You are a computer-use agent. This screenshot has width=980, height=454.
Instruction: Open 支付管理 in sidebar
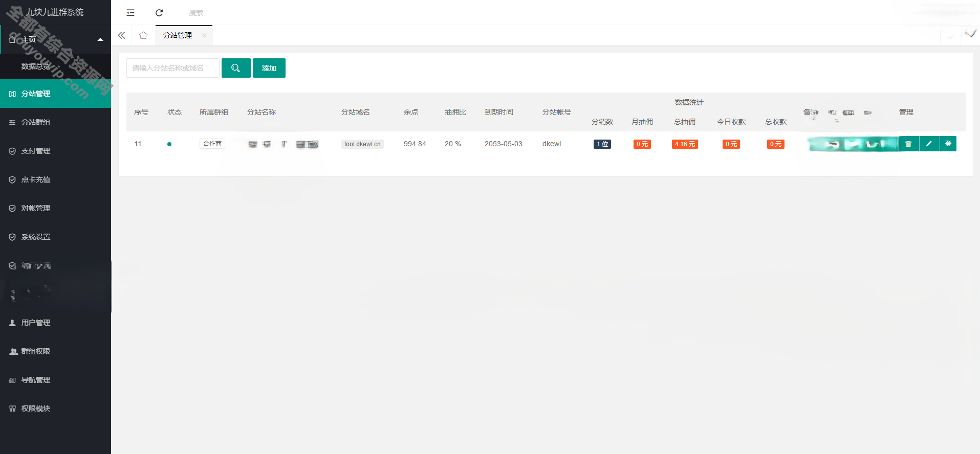click(55, 151)
